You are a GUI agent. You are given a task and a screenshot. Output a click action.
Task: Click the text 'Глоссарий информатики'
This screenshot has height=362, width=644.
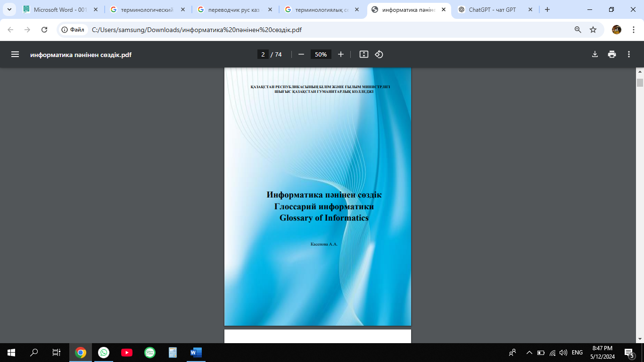[x=324, y=206]
